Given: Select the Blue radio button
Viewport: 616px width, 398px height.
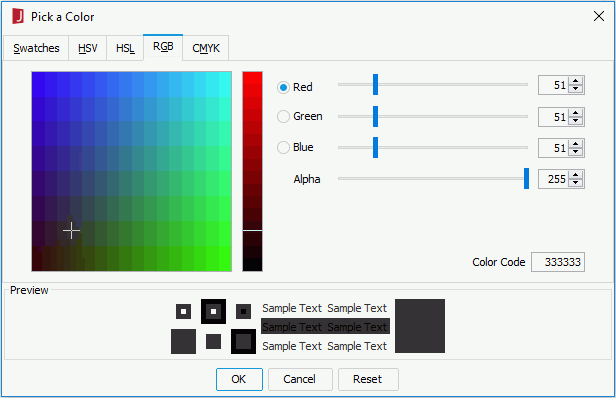Looking at the screenshot, I should 283,147.
